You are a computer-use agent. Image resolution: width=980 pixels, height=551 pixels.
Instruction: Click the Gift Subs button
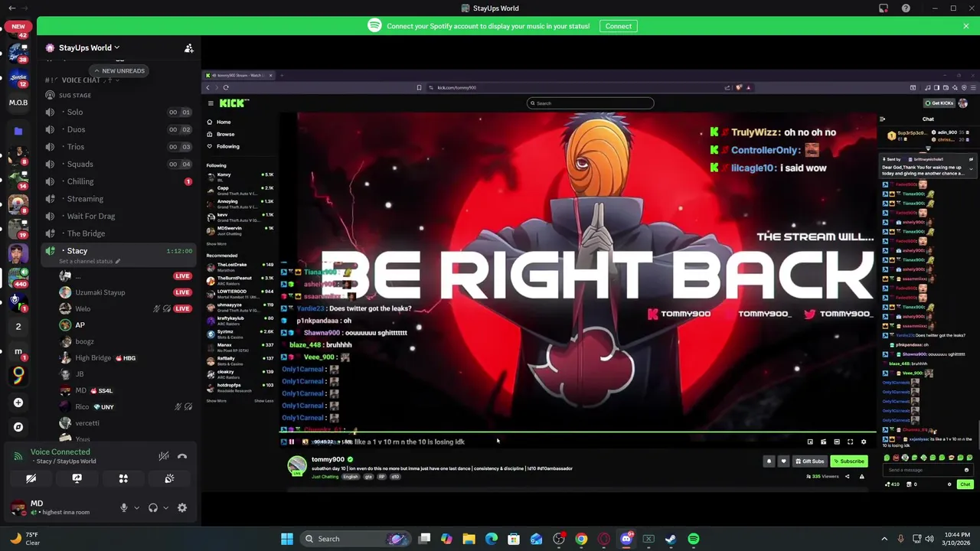tap(809, 461)
